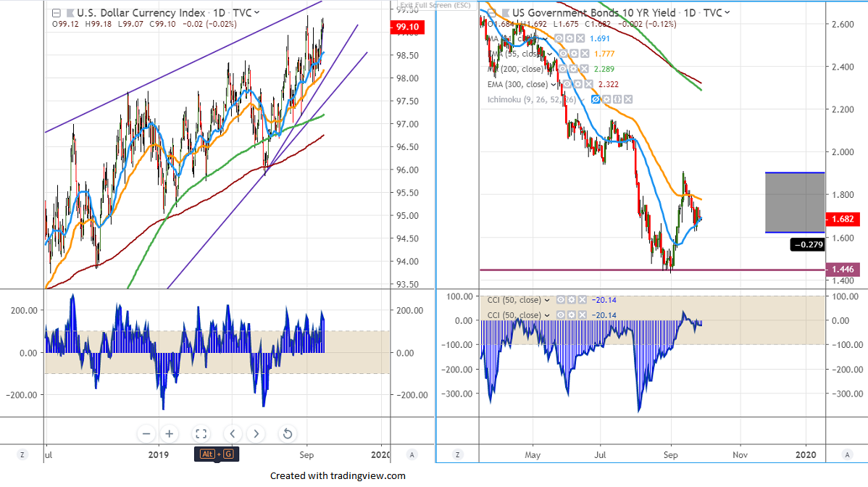This screenshot has width=868, height=487.
Task: Click the Alt+G go-to-date shortcut badge
Action: 217,454
